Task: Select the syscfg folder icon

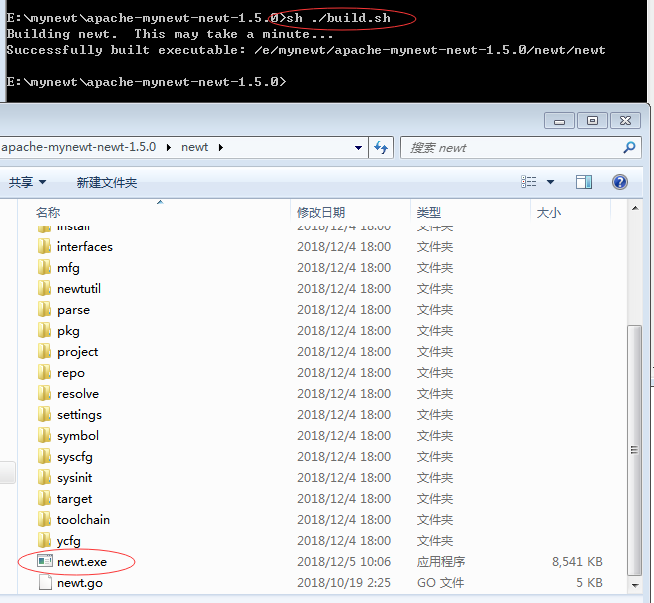Action: 44,456
